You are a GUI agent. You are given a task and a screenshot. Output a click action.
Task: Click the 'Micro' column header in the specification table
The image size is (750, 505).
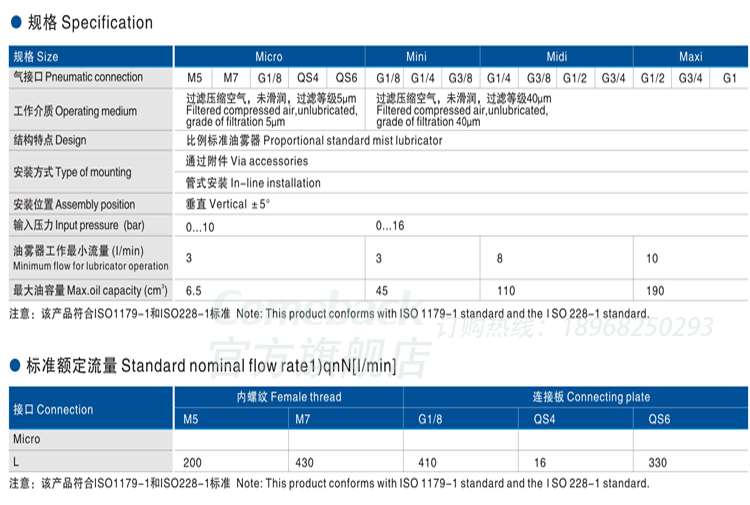point(269,56)
